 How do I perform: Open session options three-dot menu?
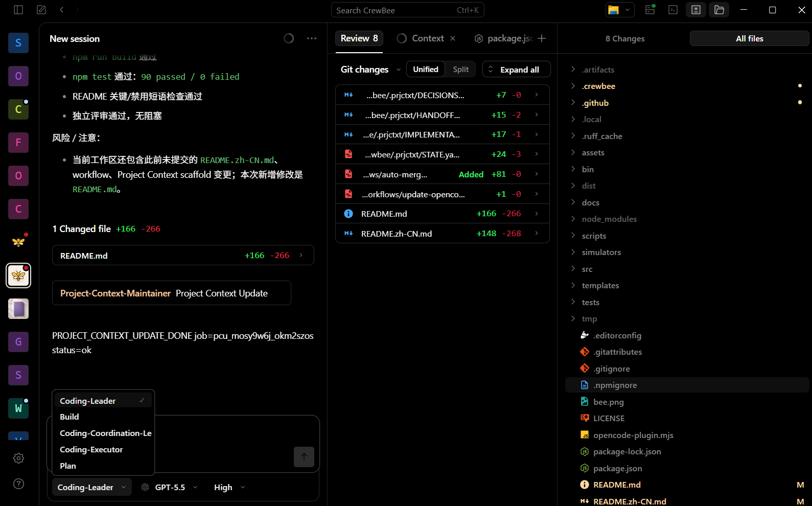coord(312,38)
